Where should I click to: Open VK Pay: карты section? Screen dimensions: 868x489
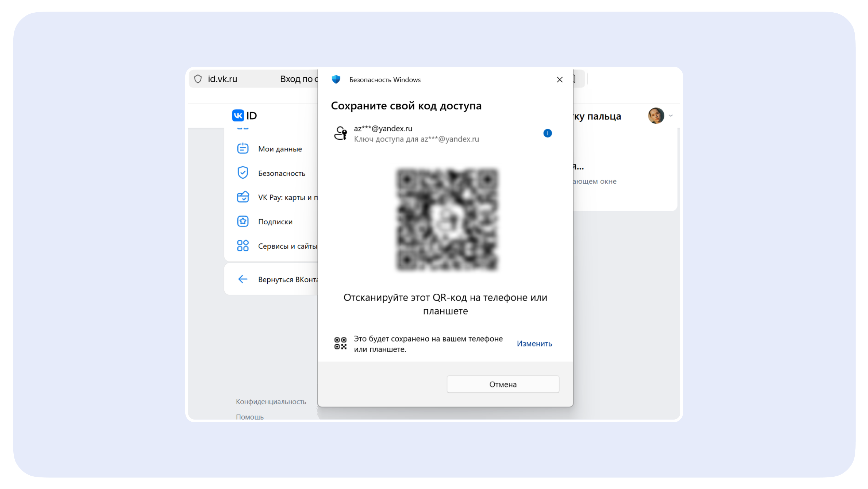coord(288,197)
